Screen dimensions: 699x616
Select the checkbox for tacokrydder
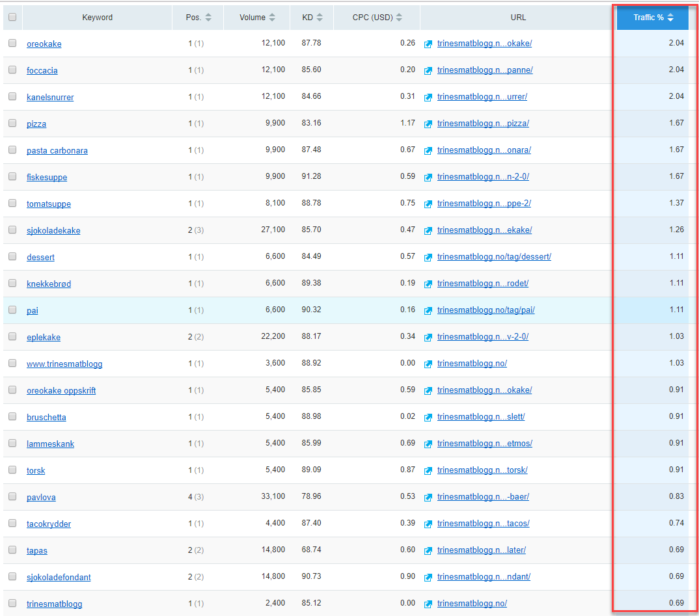12,523
